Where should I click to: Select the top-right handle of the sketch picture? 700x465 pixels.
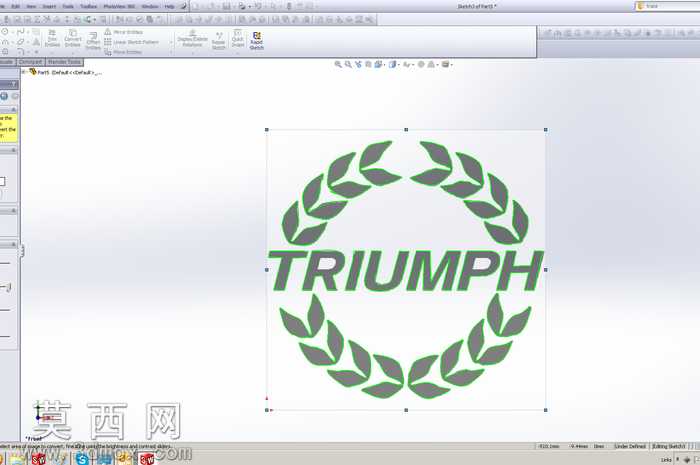(x=546, y=130)
